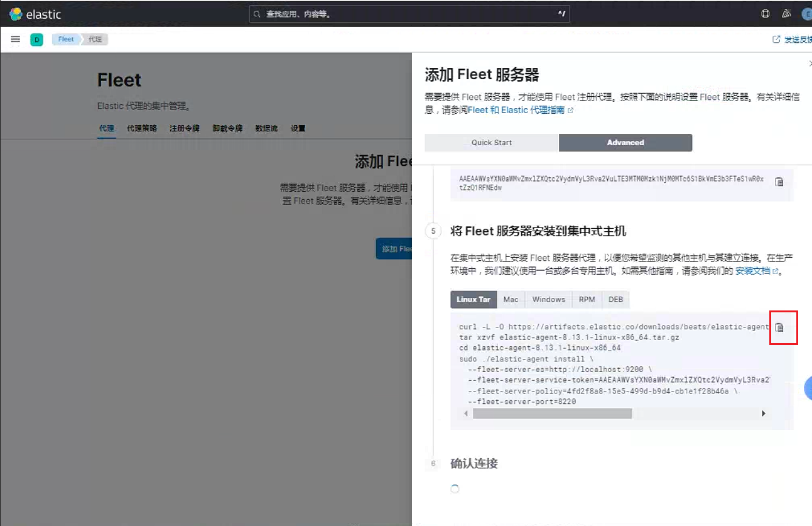The width and height of the screenshot is (812, 526).
Task: Select the Mac platform option
Action: [x=511, y=299]
